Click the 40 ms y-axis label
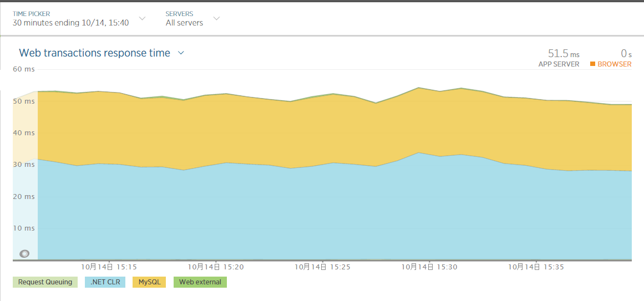Image resolution: width=644 pixels, height=301 pixels. (x=24, y=133)
